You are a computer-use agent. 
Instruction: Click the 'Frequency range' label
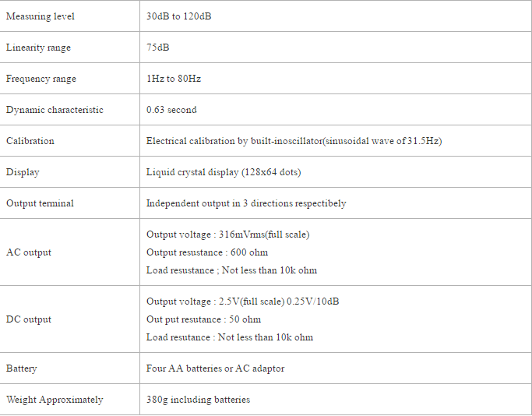41,79
